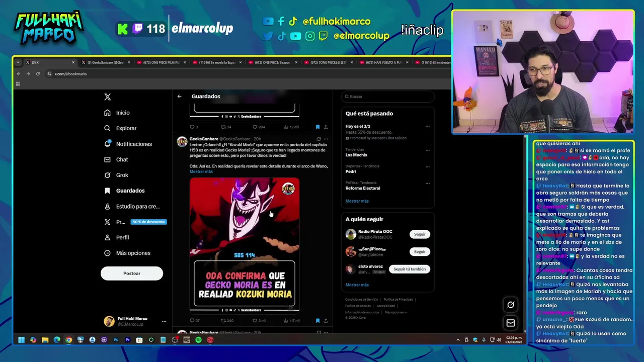Open the floating messages envelope button
This screenshot has width=644, height=362.
(511, 323)
